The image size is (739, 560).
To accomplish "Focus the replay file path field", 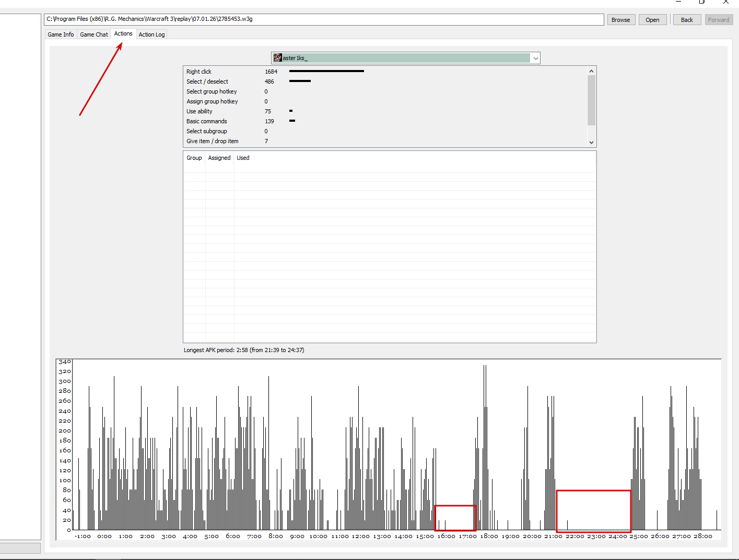I will (x=324, y=19).
